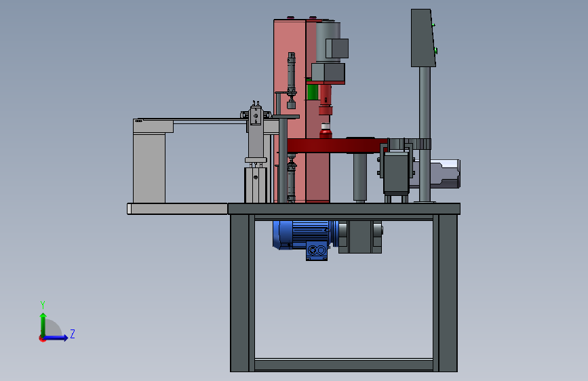The width and height of the screenshot is (588, 381).
Task: Select the dark grey support column under the rotary plate
Action: coord(360,177)
